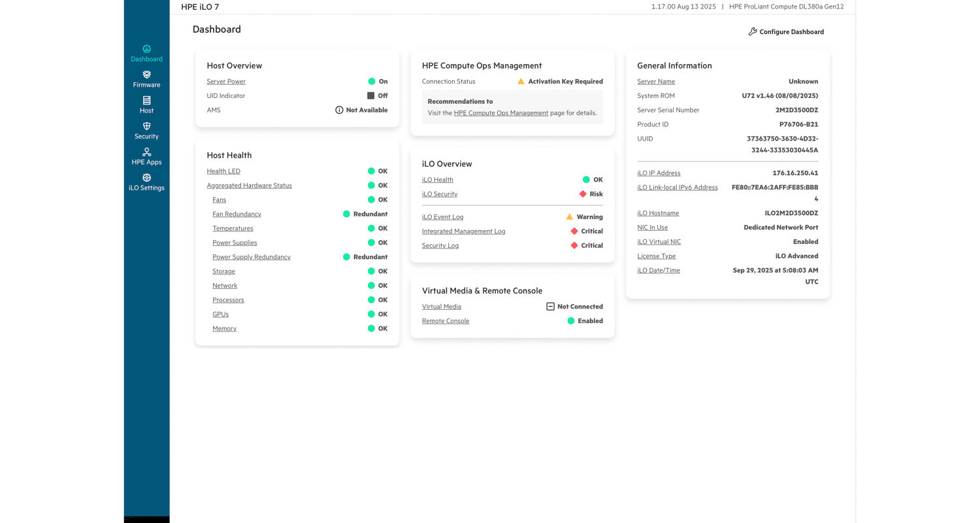Click the Aggregated Hardware Status link
The width and height of the screenshot is (980, 523).
tap(249, 186)
